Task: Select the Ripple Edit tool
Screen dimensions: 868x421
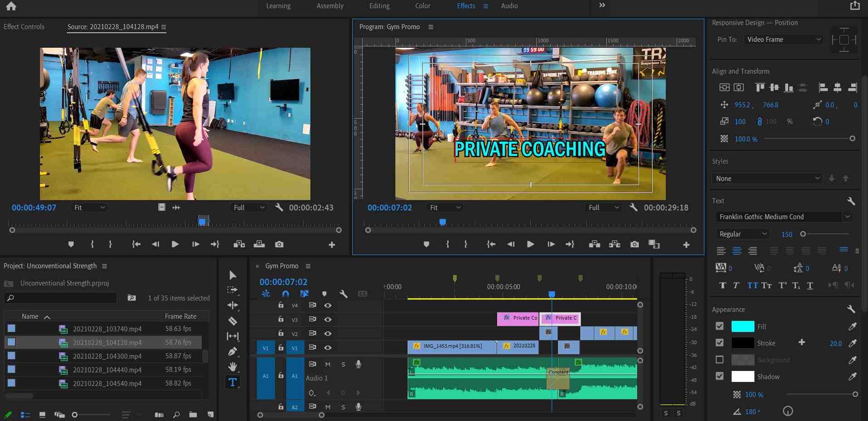Action: coord(232,305)
